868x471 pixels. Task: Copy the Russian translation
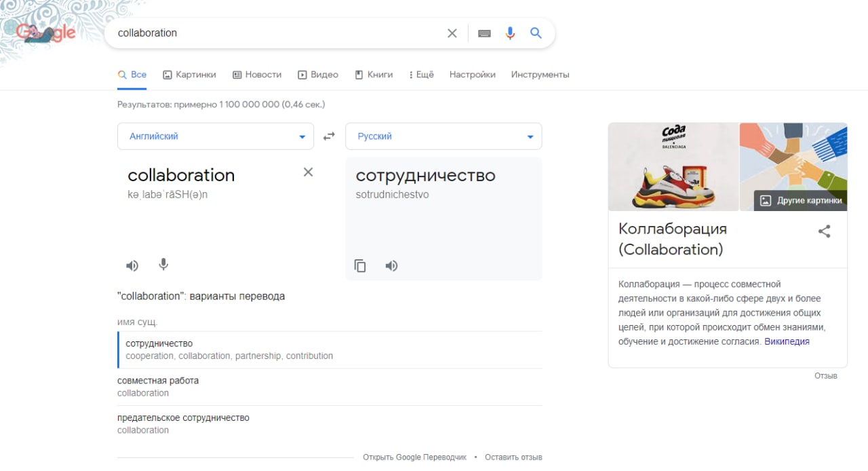click(x=360, y=266)
